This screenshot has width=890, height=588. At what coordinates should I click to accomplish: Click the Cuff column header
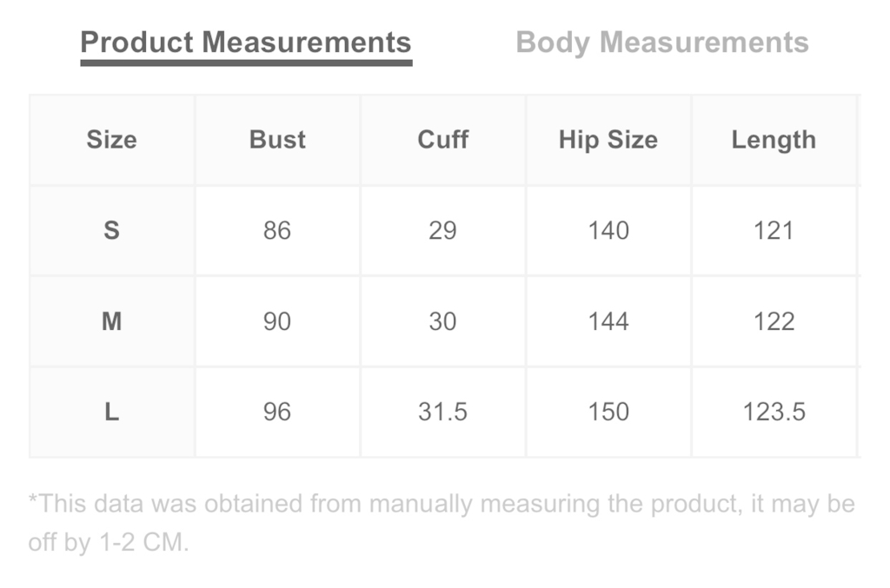coord(443,140)
